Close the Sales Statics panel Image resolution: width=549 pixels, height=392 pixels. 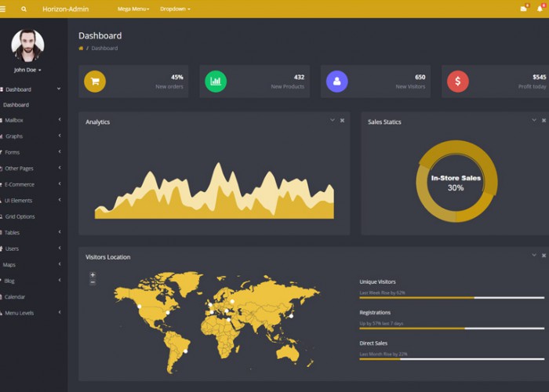point(544,121)
